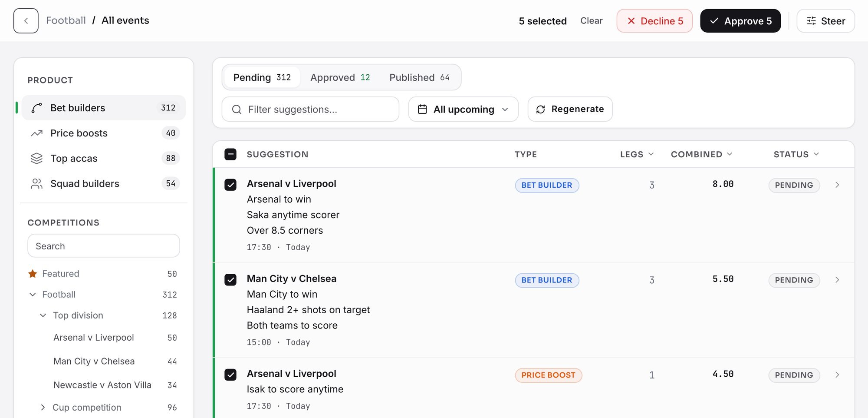The width and height of the screenshot is (868, 418).
Task: Uncheck the Man City v Chelsea row checkbox
Action: (230, 279)
